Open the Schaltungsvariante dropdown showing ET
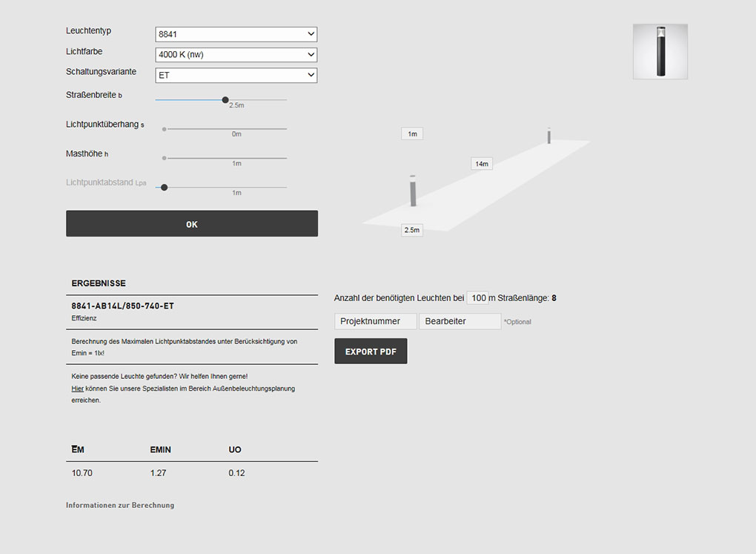 [236, 76]
